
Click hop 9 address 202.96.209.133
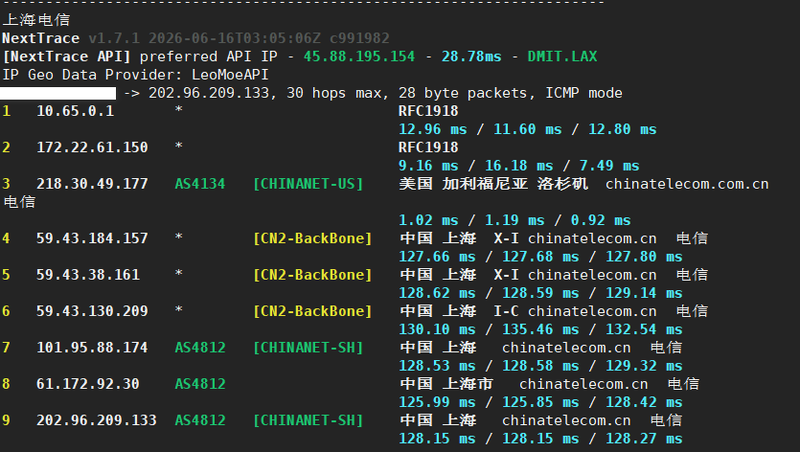tap(96, 420)
